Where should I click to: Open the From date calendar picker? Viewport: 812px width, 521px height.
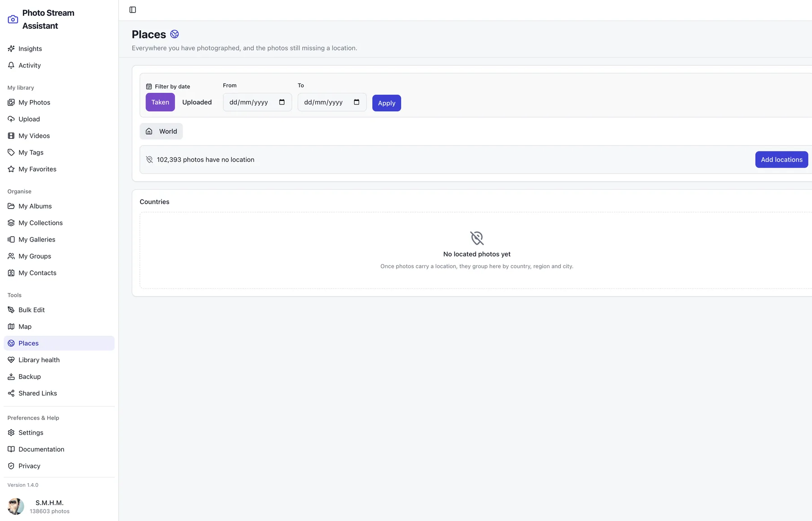(x=282, y=102)
